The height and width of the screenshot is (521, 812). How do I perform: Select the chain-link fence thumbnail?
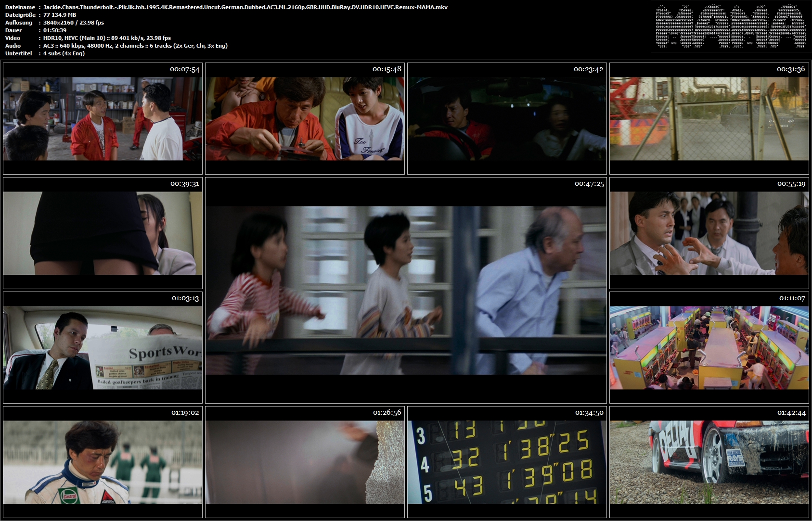[709, 118]
